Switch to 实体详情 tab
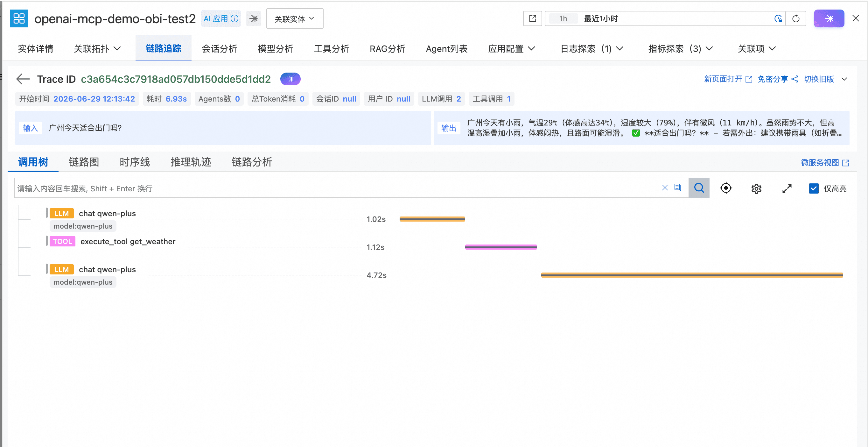This screenshot has height=447, width=868. pos(36,48)
